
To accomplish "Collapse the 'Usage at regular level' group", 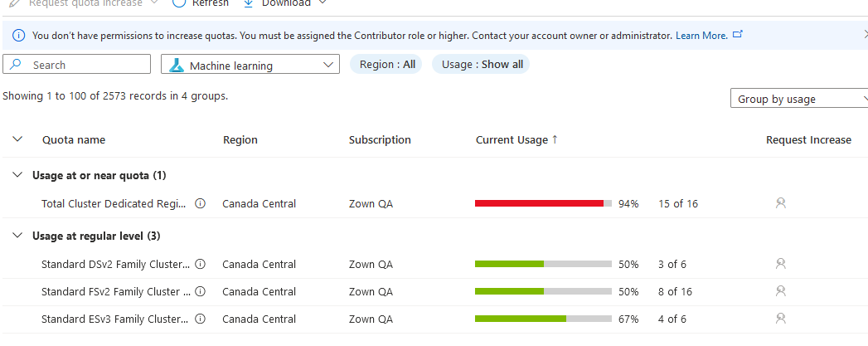I will pyautogui.click(x=17, y=236).
